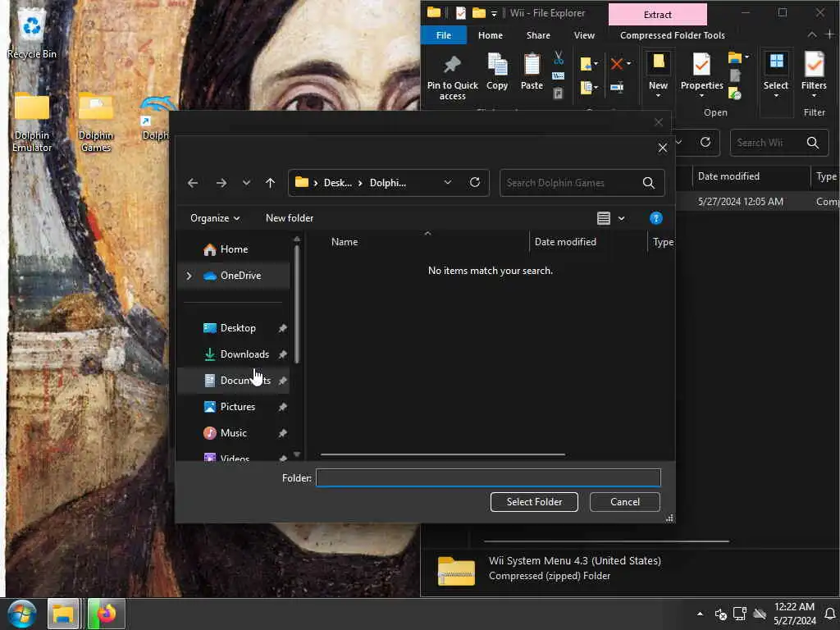The width and height of the screenshot is (840, 630).
Task: Sort dialog list by Name column
Action: pos(344,242)
